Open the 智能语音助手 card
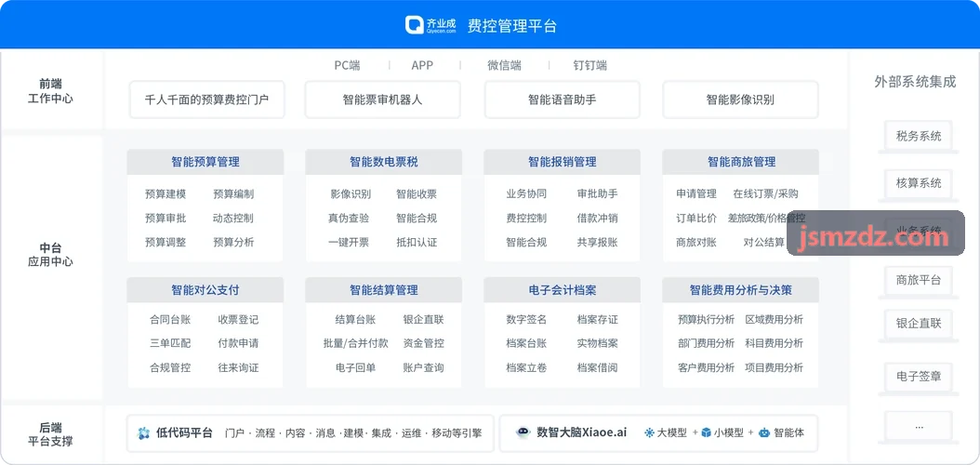This screenshot has width=980, height=465. [562, 100]
